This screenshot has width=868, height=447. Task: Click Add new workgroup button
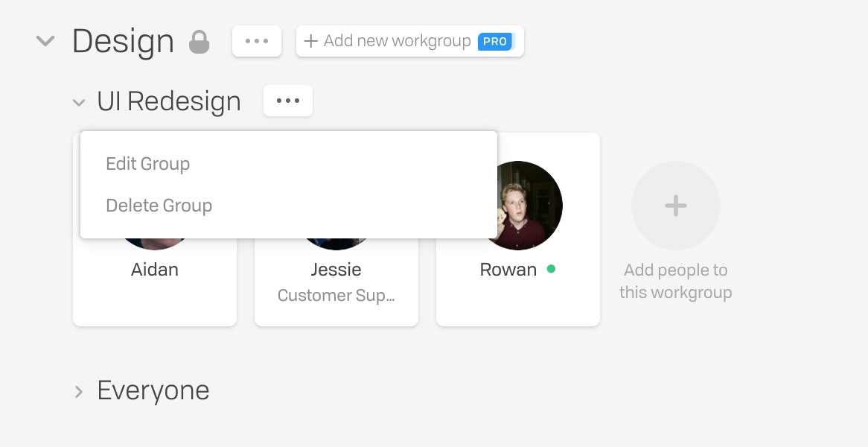(410, 41)
